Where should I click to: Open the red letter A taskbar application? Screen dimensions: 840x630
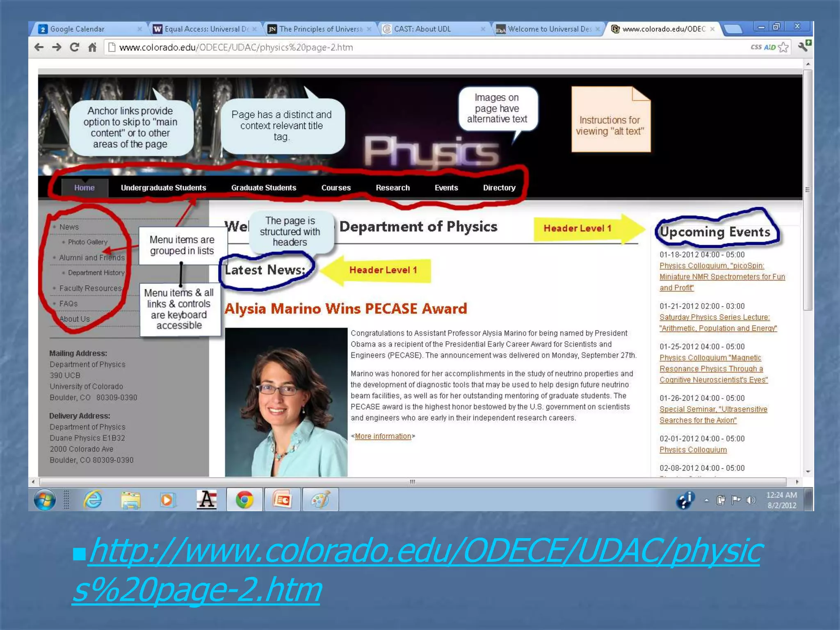pyautogui.click(x=206, y=500)
